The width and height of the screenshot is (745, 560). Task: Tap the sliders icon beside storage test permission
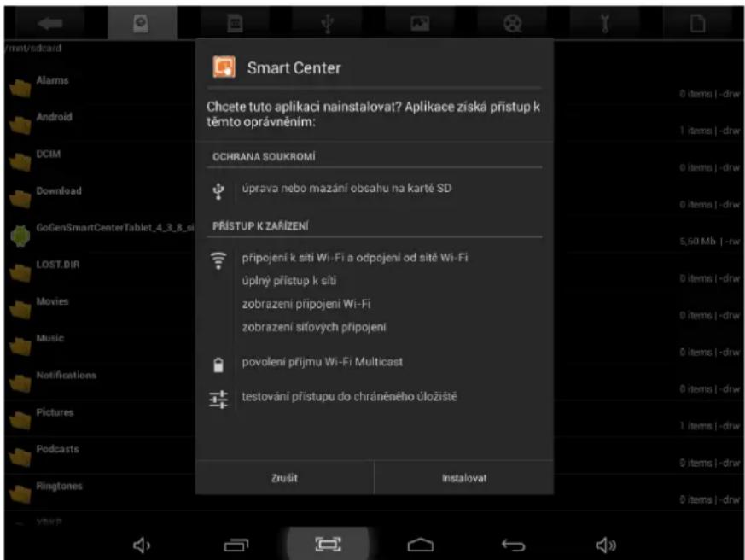[218, 400]
